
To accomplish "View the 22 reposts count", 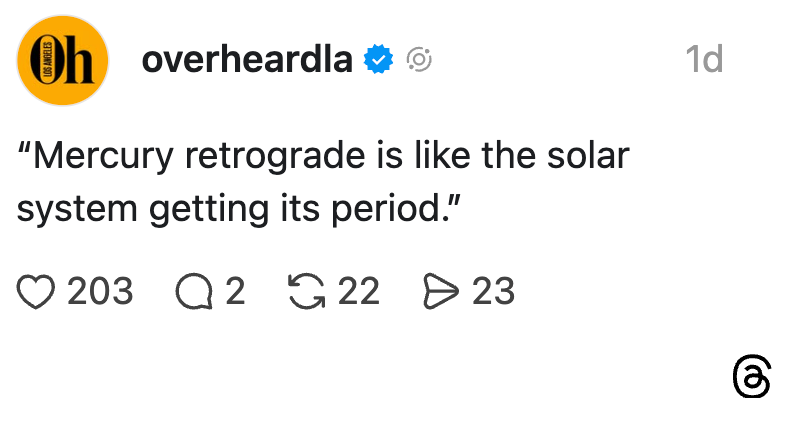I will click(359, 291).
